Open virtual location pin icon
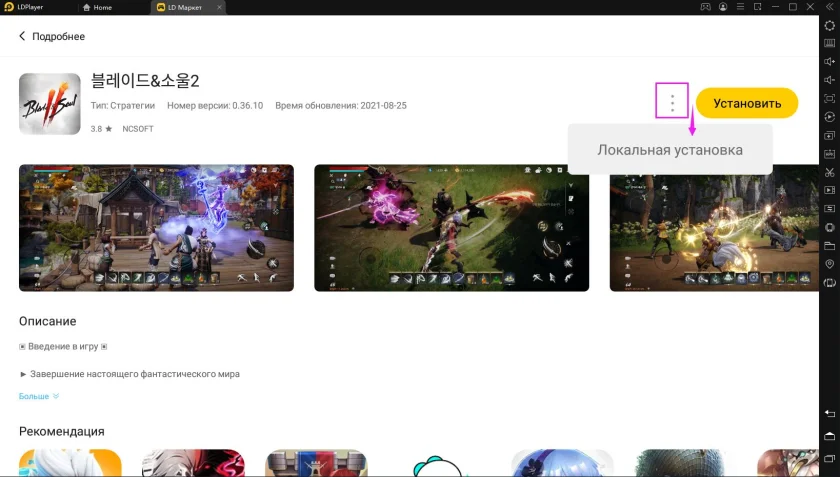Screen dimensions: 840x477 point(829,264)
